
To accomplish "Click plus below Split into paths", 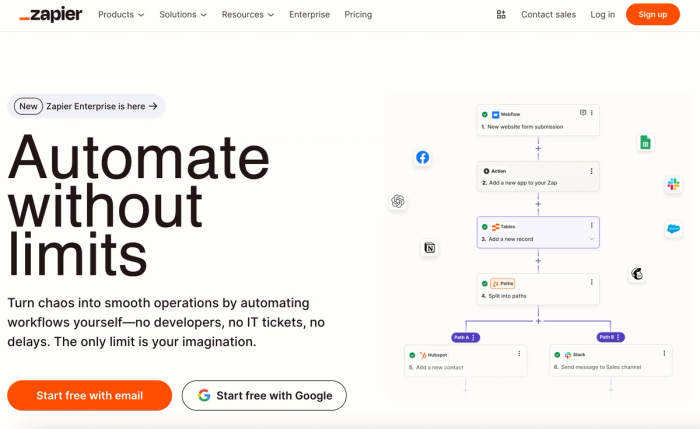I will pos(538,321).
